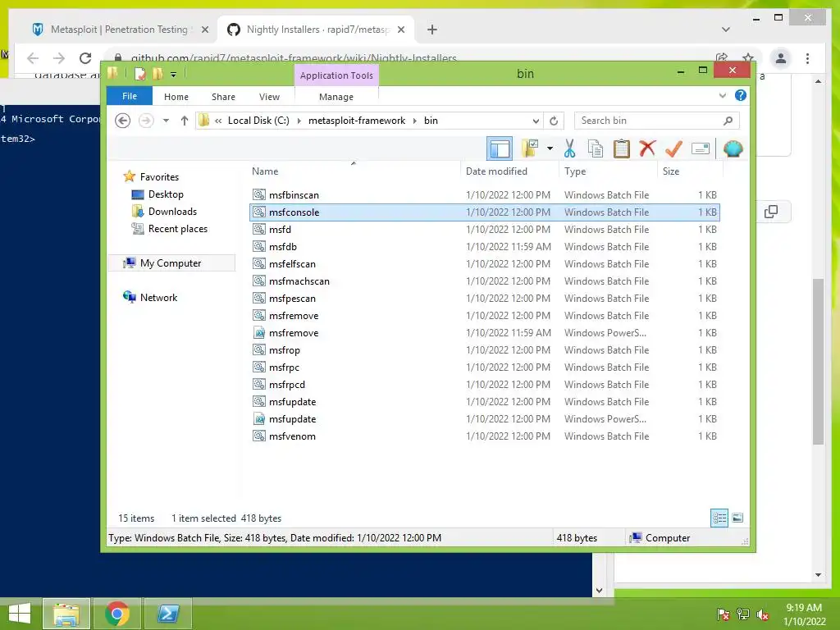Select the msfupdate Windows PowerShell script row
Screen dimensions: 840x630
click(x=484, y=419)
